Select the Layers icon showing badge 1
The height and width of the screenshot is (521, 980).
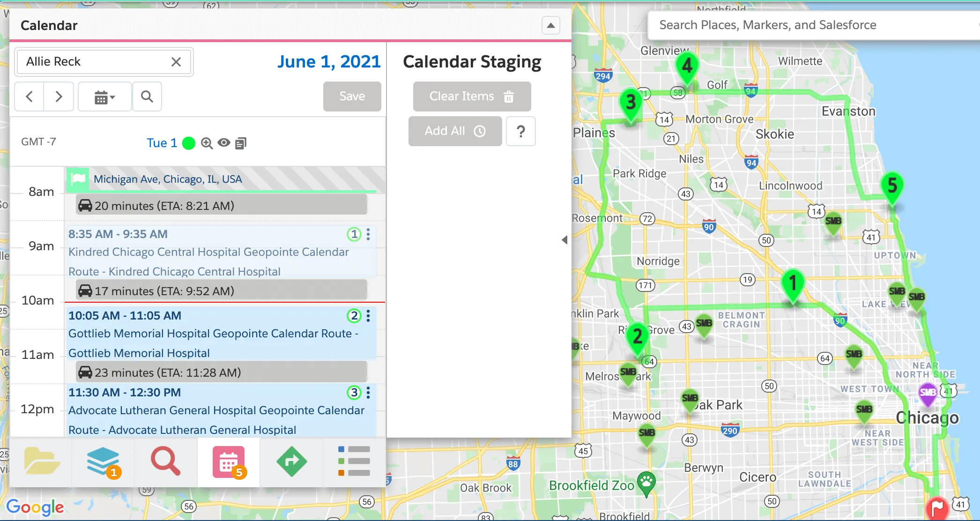(x=103, y=462)
